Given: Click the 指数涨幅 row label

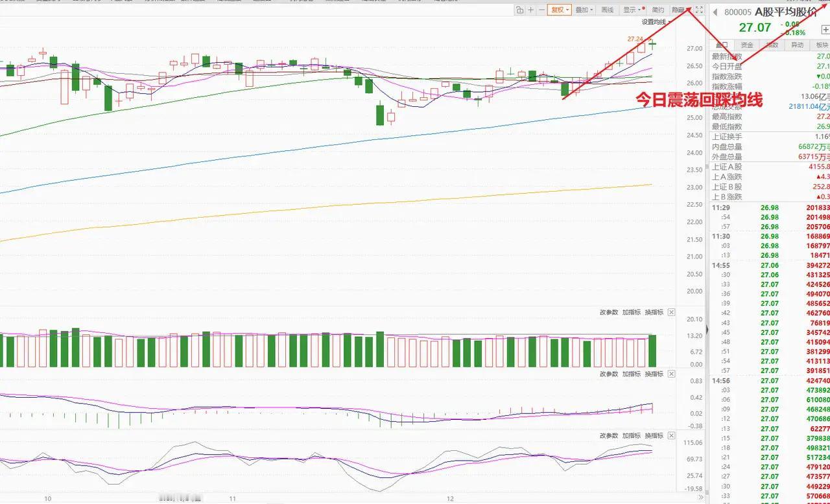Looking at the screenshot, I should click(727, 86).
